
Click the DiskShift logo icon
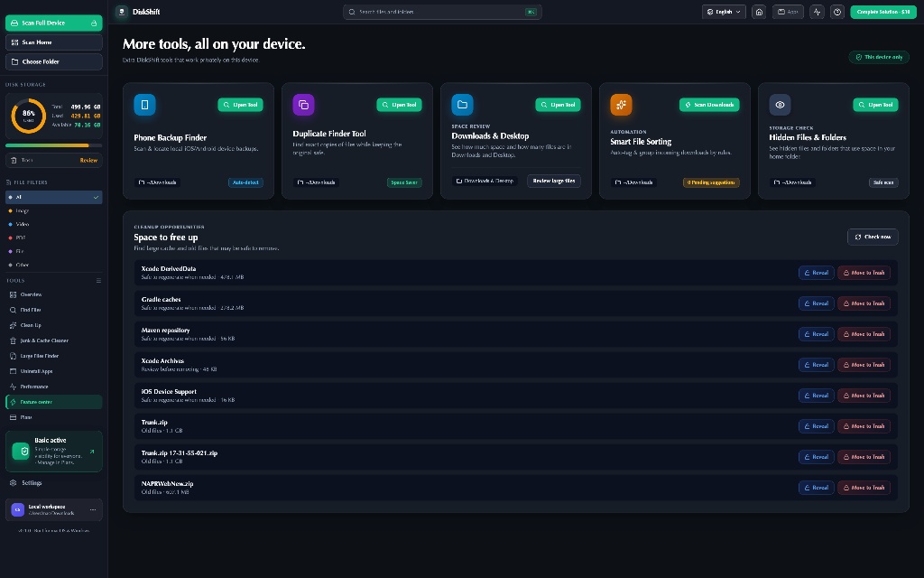[x=122, y=12]
